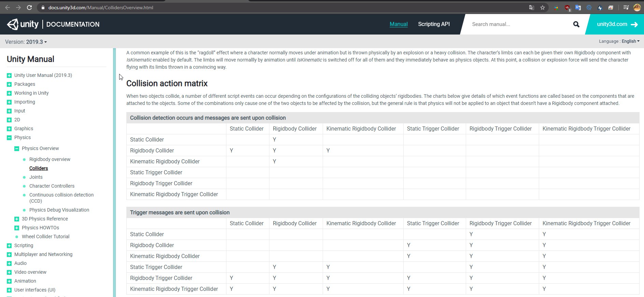
Task: Expand the Video overview node
Action: coord(9,272)
